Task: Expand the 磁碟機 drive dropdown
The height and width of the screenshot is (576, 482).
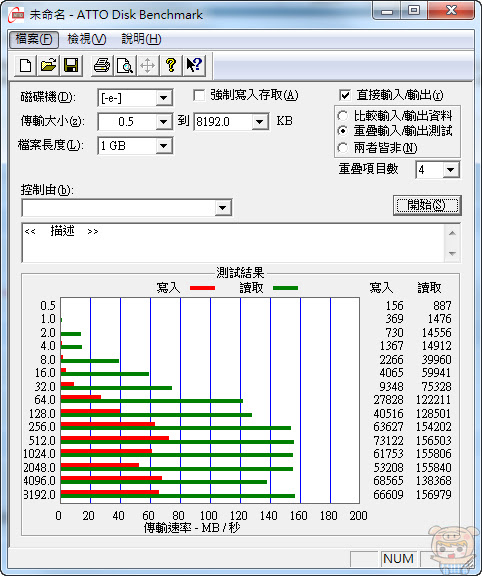Action: point(163,98)
